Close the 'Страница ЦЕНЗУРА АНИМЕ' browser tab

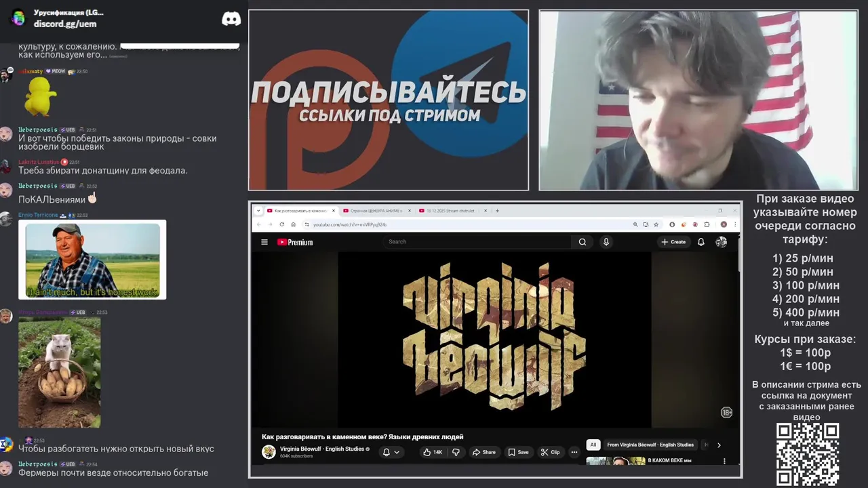[409, 211]
